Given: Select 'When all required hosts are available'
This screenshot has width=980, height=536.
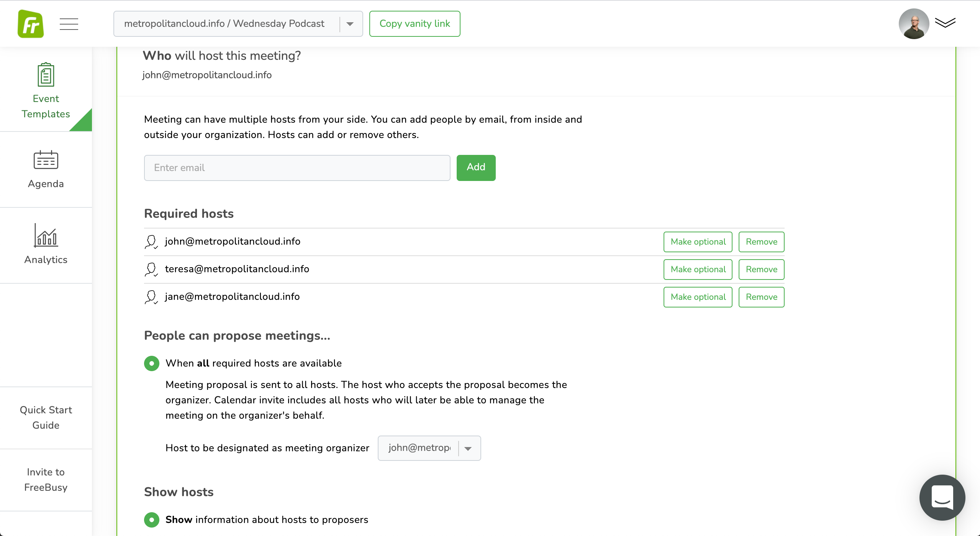Looking at the screenshot, I should [152, 363].
